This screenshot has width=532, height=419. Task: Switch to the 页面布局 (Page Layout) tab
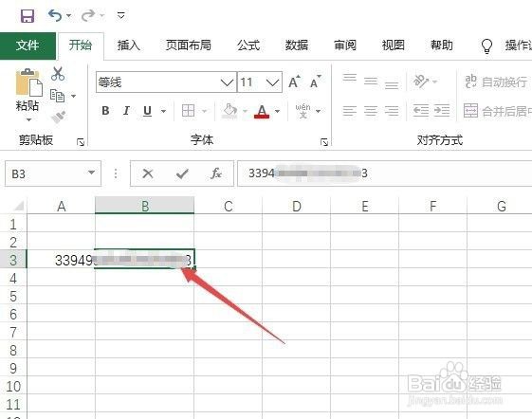coord(189,46)
